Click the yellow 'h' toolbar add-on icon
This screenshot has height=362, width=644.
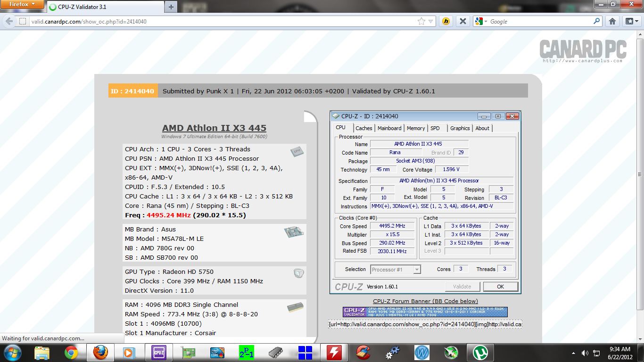446,21
